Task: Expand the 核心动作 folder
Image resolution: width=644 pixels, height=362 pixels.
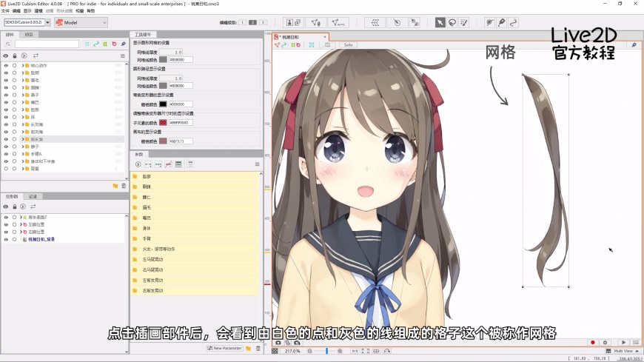Action: pos(23,65)
